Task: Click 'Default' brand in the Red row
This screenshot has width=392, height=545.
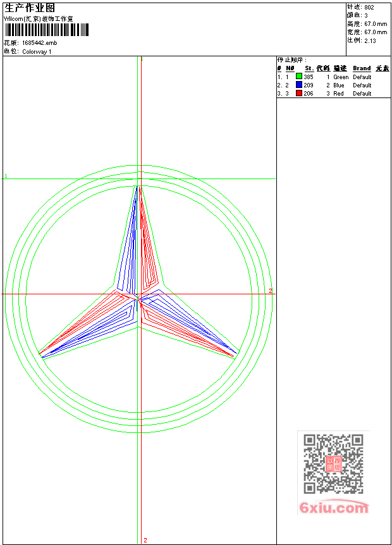Action: pos(362,94)
